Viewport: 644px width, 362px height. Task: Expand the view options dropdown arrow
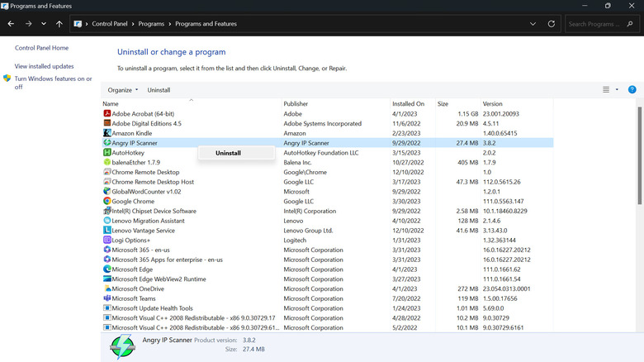pos(617,89)
